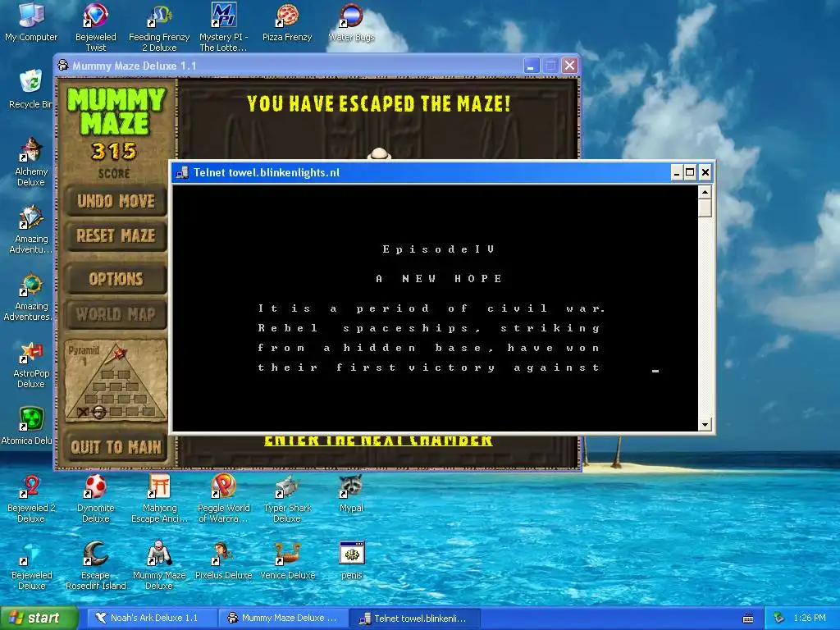The image size is (840, 630).
Task: Close the Mummy Maze Deluxe window
Action: [569, 66]
